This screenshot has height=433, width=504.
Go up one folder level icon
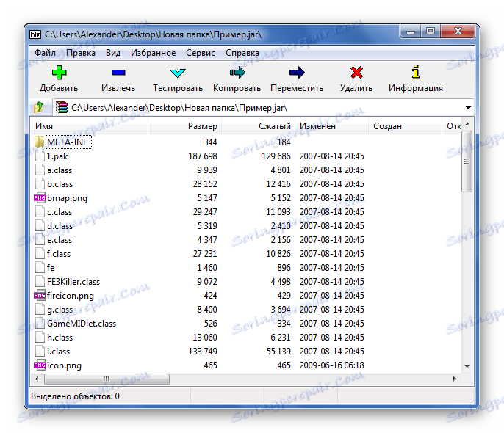(39, 107)
